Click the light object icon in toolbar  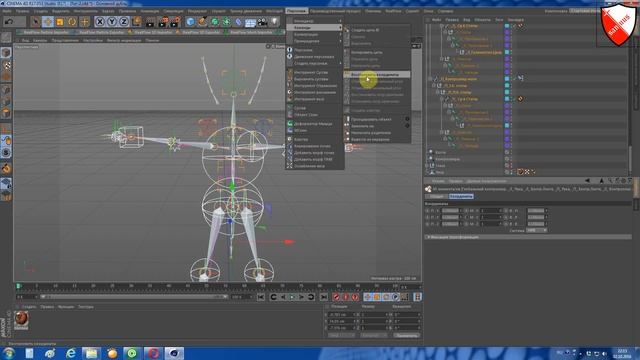tap(275, 21)
